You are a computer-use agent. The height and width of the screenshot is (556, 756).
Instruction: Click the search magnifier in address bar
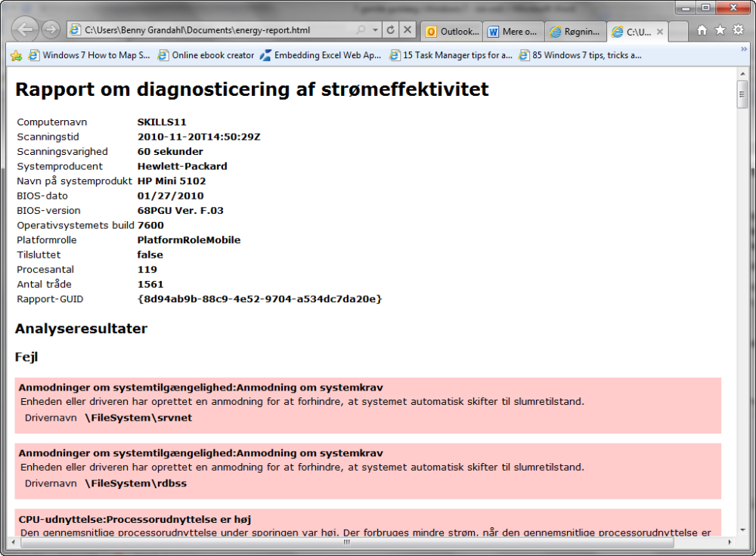pos(361,30)
